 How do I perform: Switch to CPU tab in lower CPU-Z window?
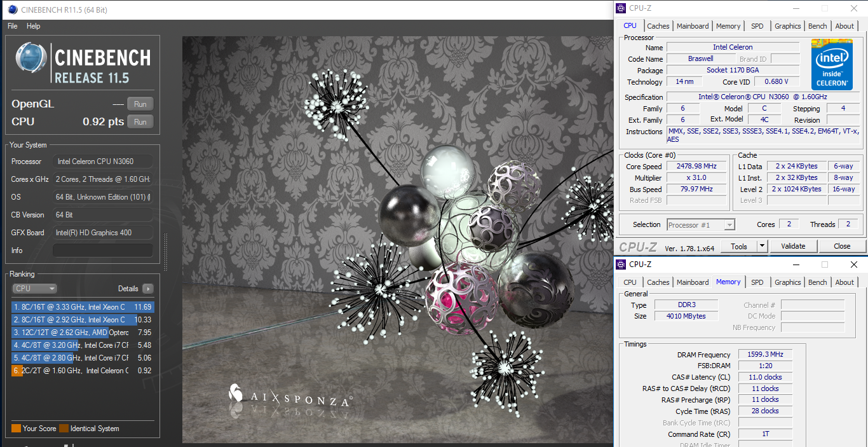[x=630, y=282]
